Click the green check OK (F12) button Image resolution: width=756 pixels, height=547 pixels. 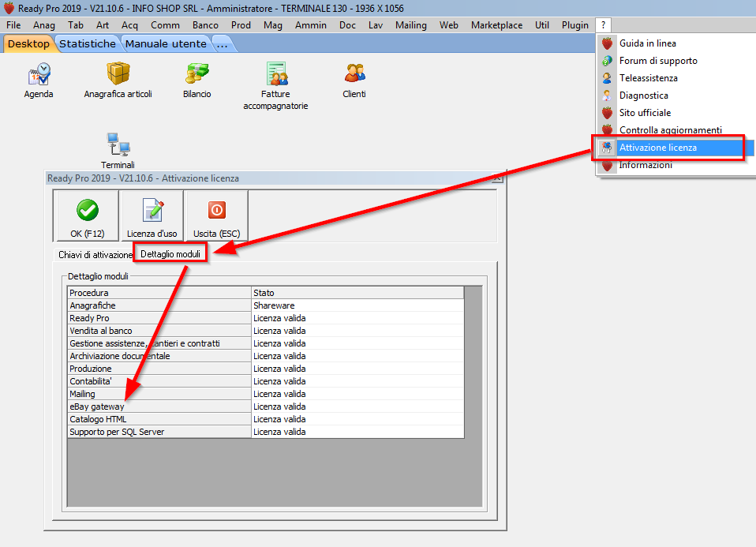[87, 215]
